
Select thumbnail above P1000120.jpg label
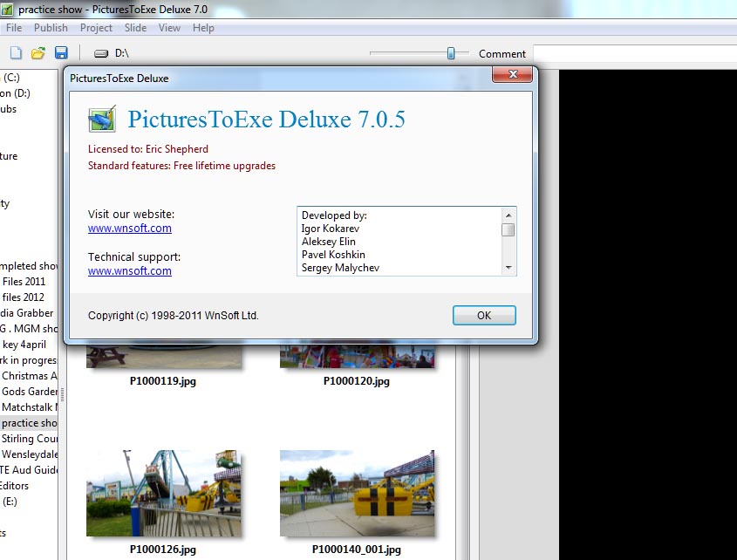point(358,356)
